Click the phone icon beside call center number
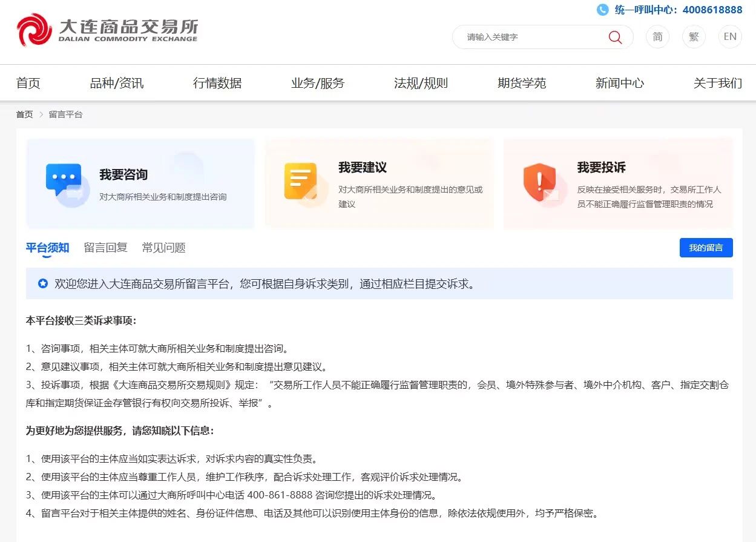 (x=602, y=10)
